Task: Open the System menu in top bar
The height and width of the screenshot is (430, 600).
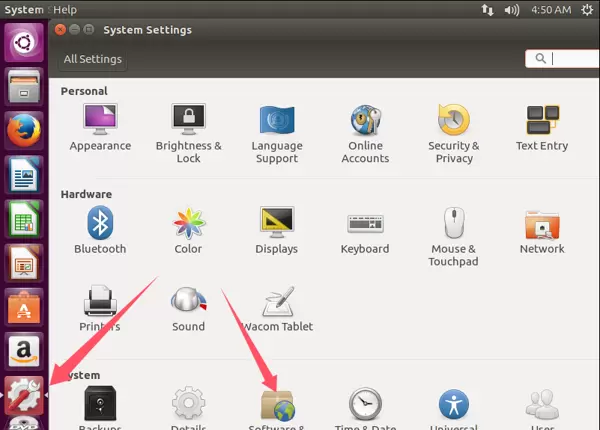Action: click(x=24, y=9)
